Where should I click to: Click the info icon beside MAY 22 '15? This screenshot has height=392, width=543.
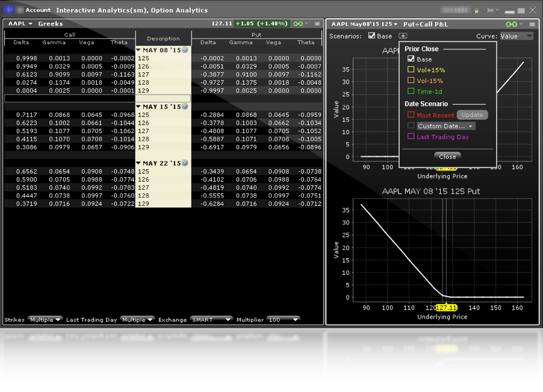tap(185, 163)
